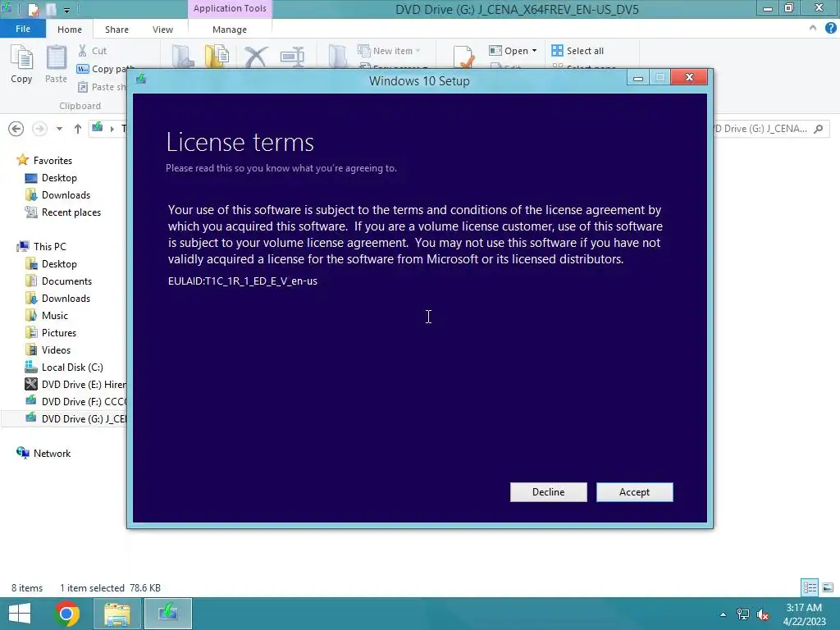
Task: Click the network tray icon
Action: click(743, 614)
